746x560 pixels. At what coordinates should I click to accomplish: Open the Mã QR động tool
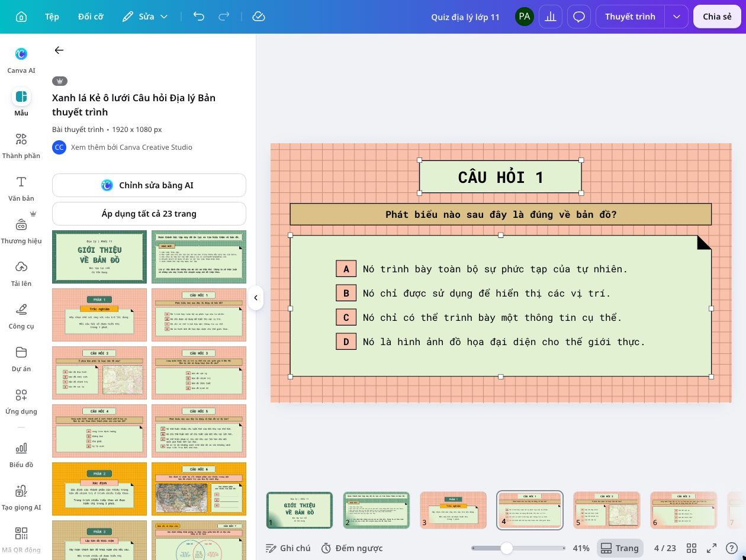click(21, 540)
